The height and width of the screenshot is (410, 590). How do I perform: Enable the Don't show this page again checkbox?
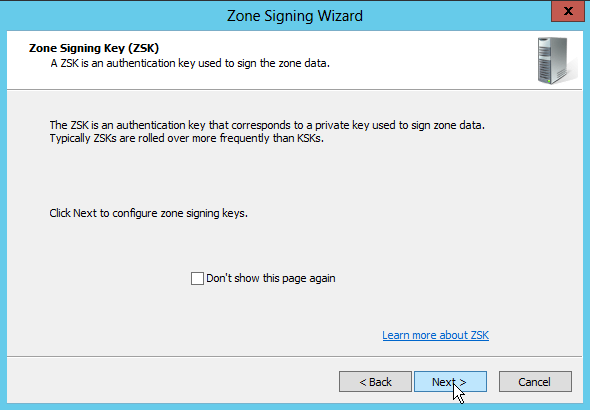(197, 279)
